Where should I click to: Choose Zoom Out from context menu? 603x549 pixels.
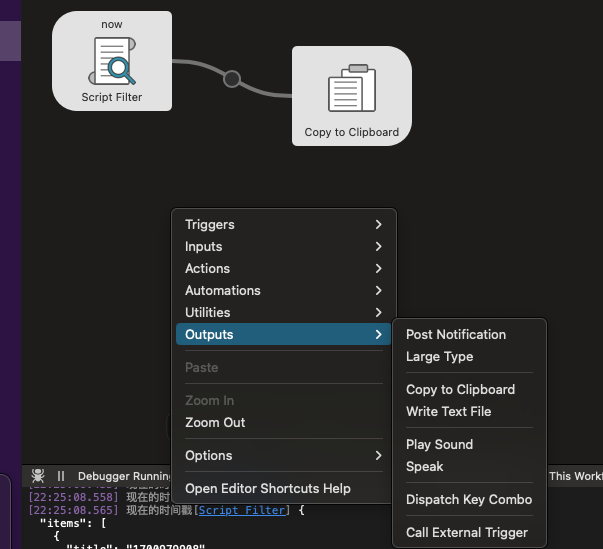(x=215, y=423)
